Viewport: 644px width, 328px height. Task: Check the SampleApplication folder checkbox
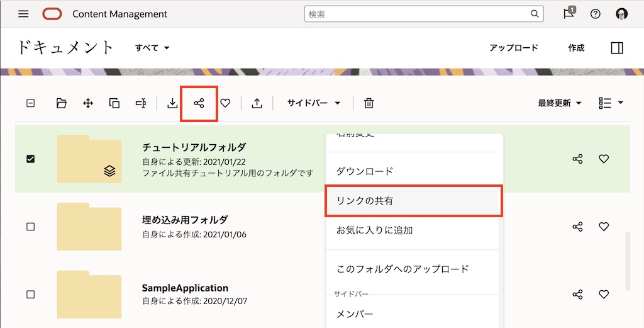[x=30, y=295]
